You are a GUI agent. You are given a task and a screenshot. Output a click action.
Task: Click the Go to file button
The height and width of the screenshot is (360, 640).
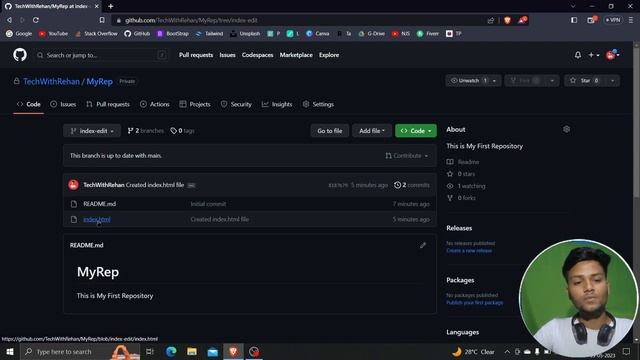click(330, 131)
